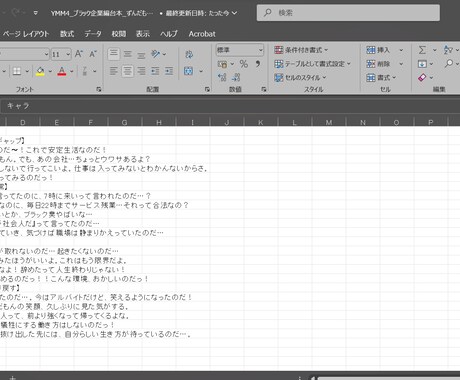The image size is (460, 380).
Task: Increase decimal places
Action: (x=222, y=77)
